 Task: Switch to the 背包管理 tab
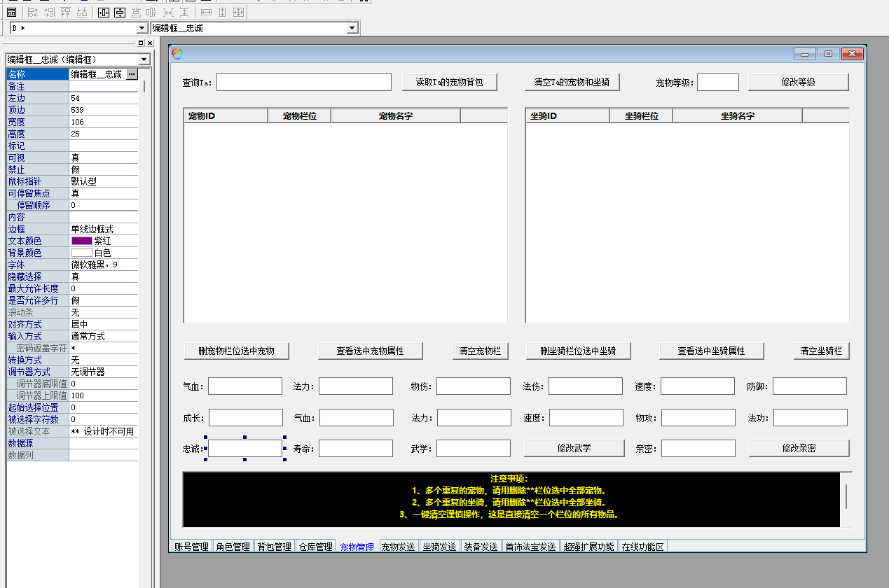tap(274, 547)
